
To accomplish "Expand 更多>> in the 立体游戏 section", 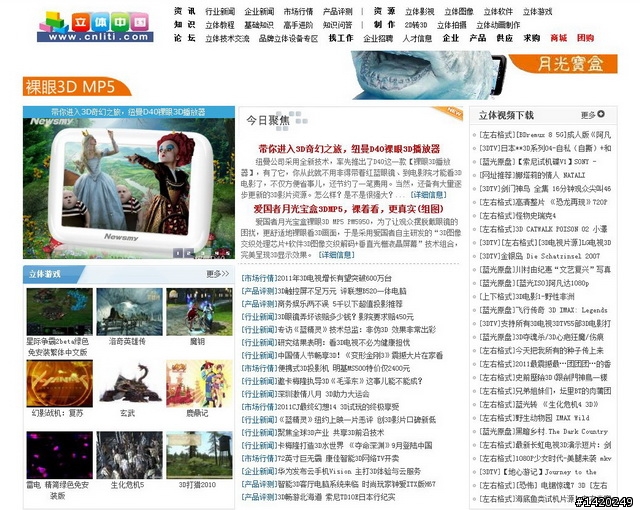I will [218, 274].
